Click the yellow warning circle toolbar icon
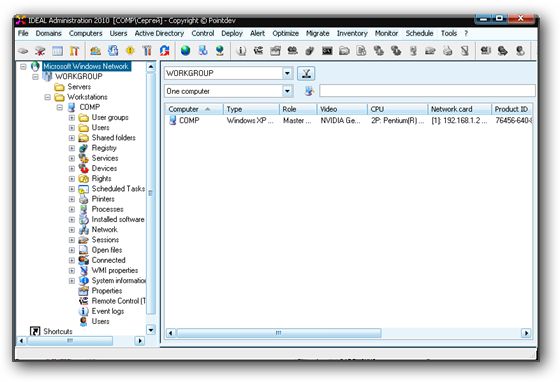The height and width of the screenshot is (382, 560). [x=130, y=51]
